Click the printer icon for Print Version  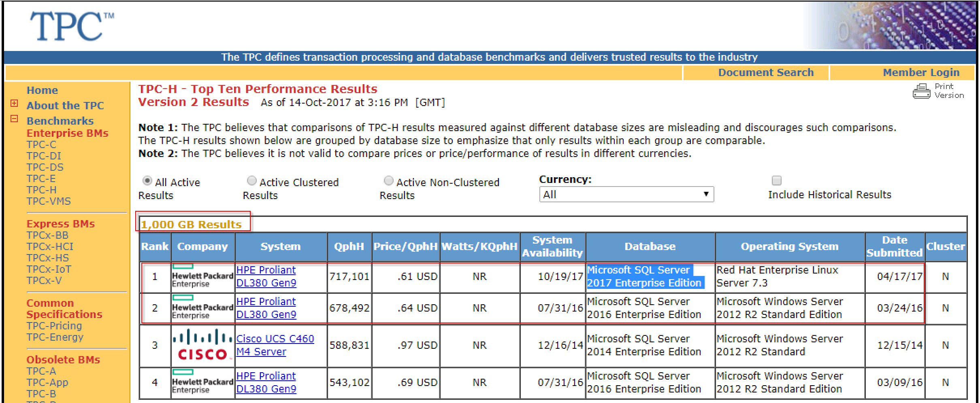[x=921, y=91]
